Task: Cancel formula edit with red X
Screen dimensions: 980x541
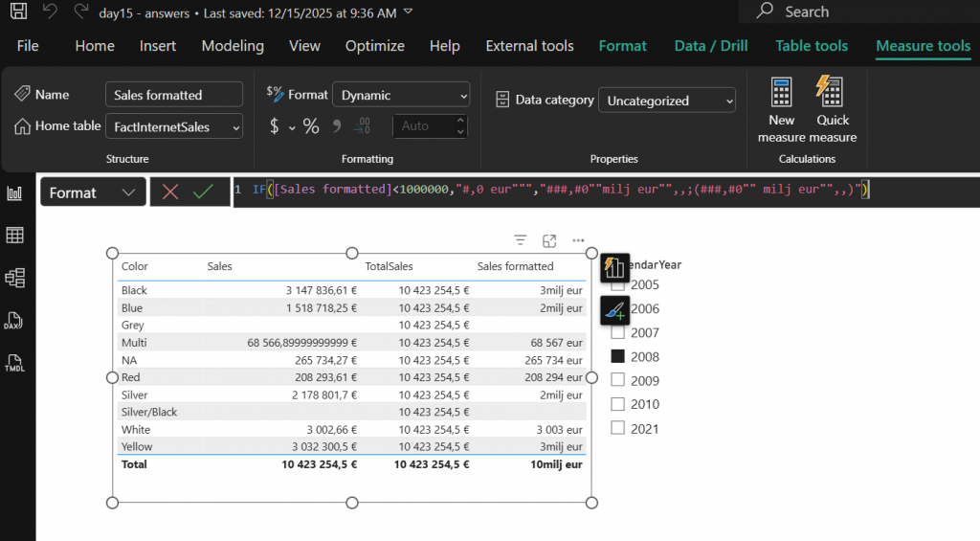Action: pos(170,192)
